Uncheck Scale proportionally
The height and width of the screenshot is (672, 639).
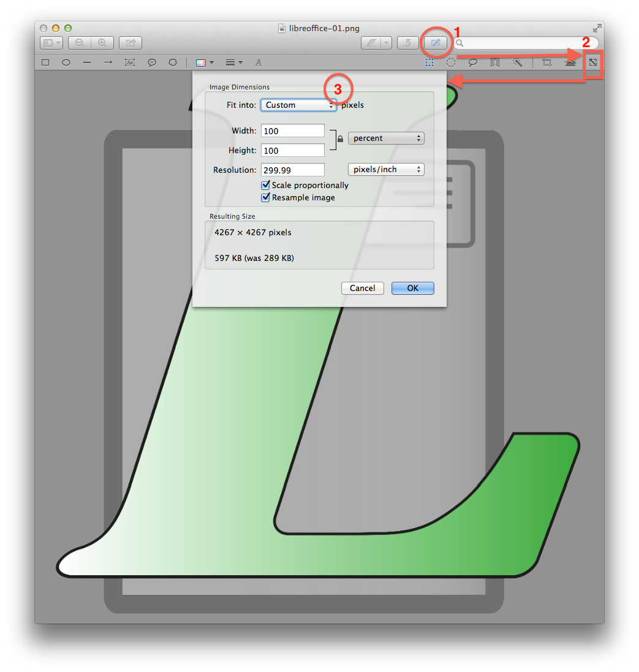click(x=265, y=185)
